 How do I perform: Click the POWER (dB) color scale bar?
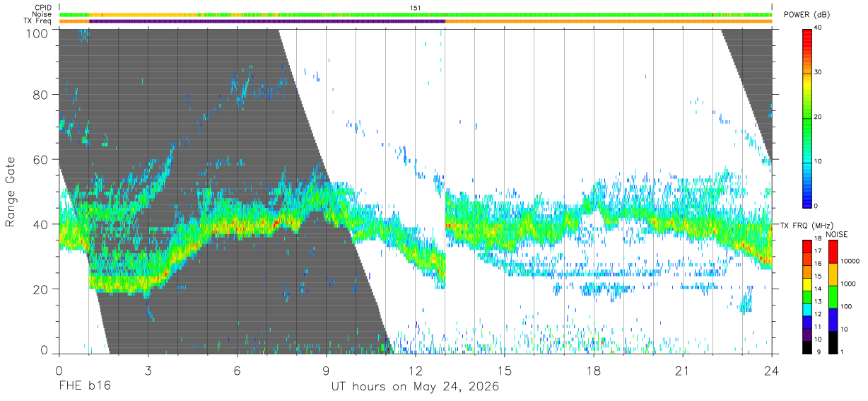click(808, 117)
